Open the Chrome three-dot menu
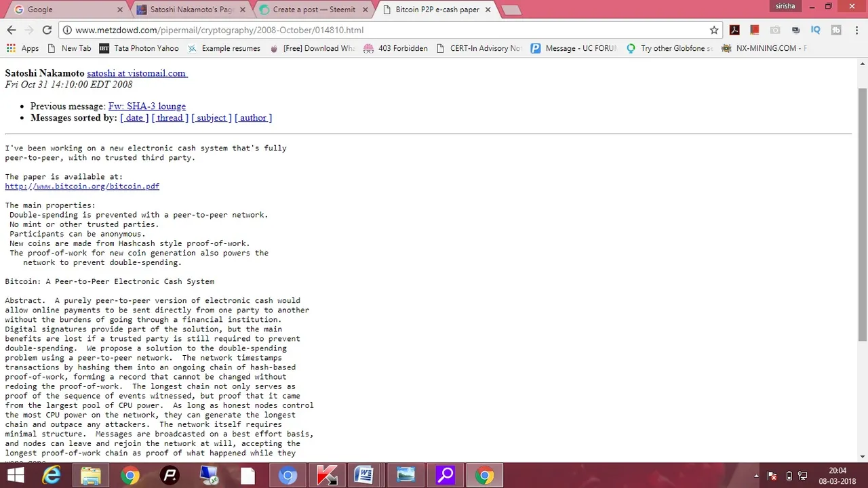The height and width of the screenshot is (488, 868). [x=856, y=30]
